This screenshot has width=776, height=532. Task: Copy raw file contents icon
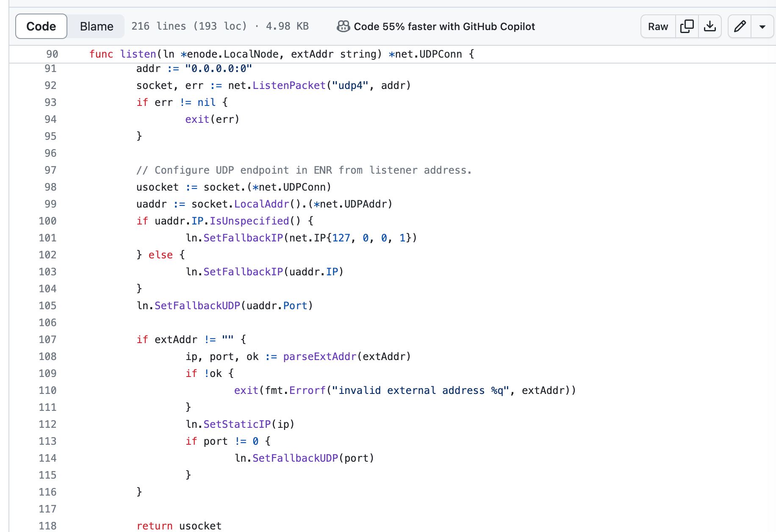coord(687,26)
